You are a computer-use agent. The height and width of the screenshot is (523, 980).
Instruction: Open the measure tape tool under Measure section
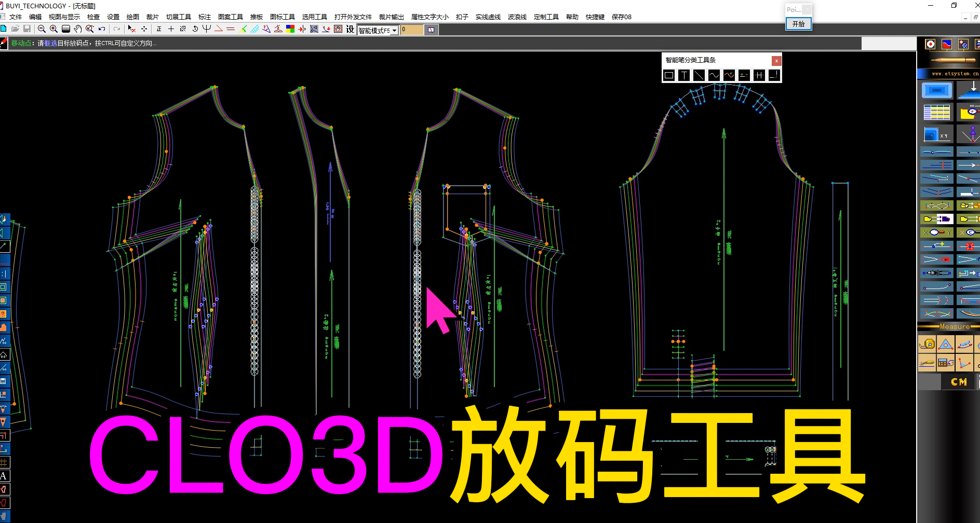928,344
